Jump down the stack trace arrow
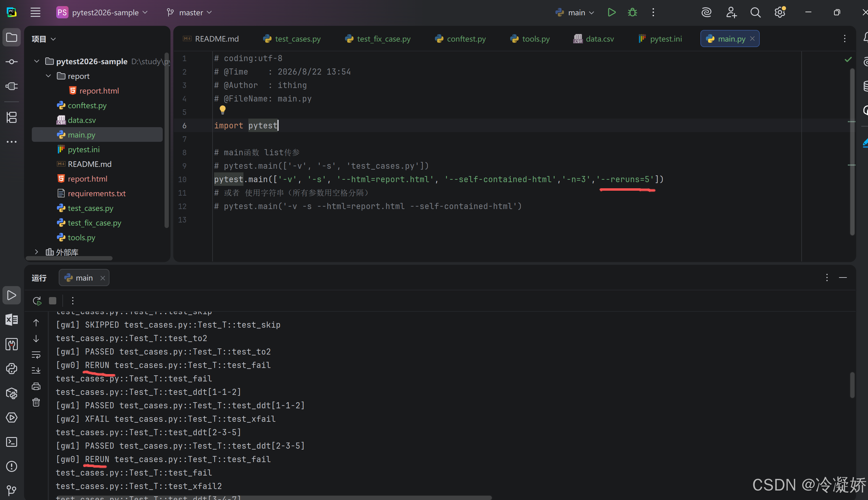 (36, 339)
